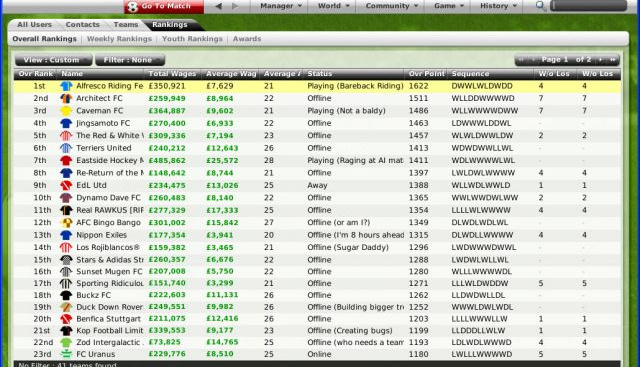Image resolution: width=640 pixels, height=367 pixels.
Task: Click inside the search input field
Action: point(589,6)
